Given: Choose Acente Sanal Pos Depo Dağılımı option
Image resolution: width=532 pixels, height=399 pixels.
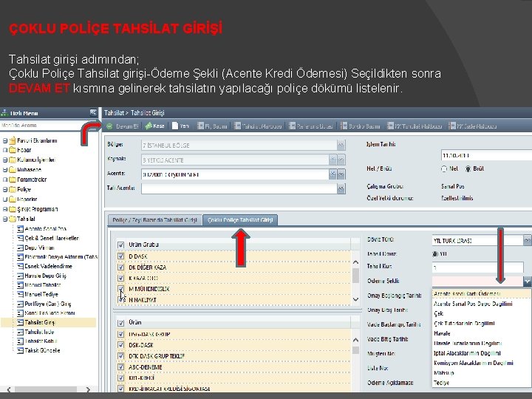Looking at the screenshot, I should click(x=482, y=304).
